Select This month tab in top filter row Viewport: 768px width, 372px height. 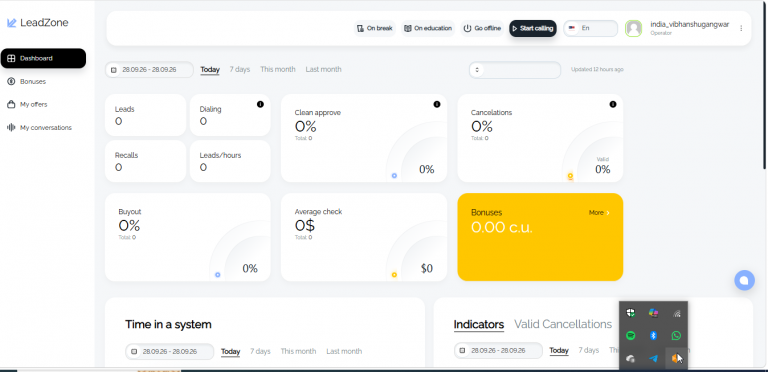[x=278, y=70]
